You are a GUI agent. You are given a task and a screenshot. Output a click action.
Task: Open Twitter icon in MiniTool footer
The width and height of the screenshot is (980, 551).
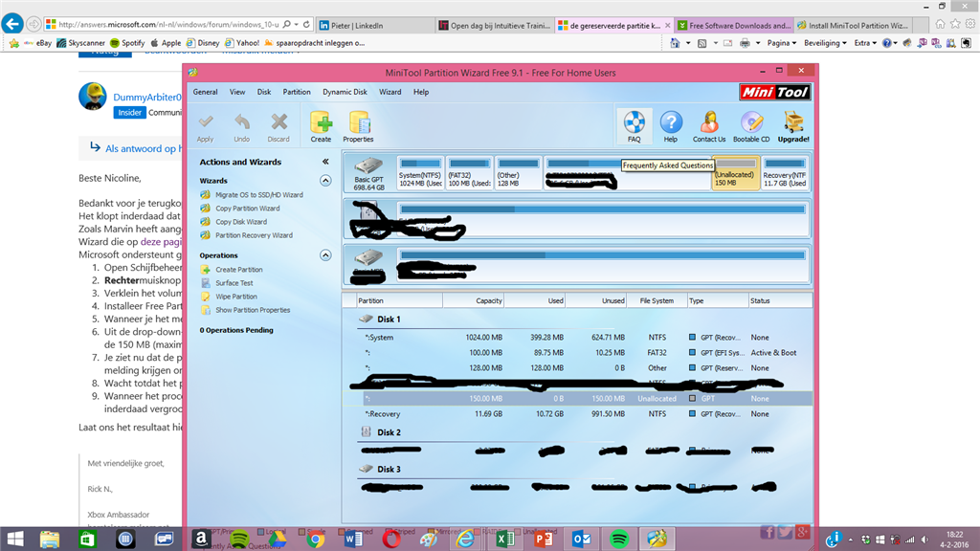(x=785, y=532)
